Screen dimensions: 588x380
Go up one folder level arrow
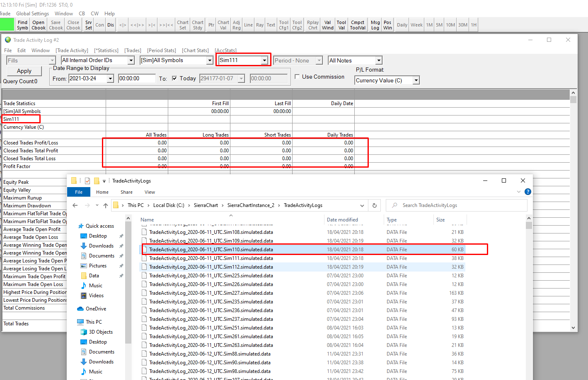pos(106,205)
